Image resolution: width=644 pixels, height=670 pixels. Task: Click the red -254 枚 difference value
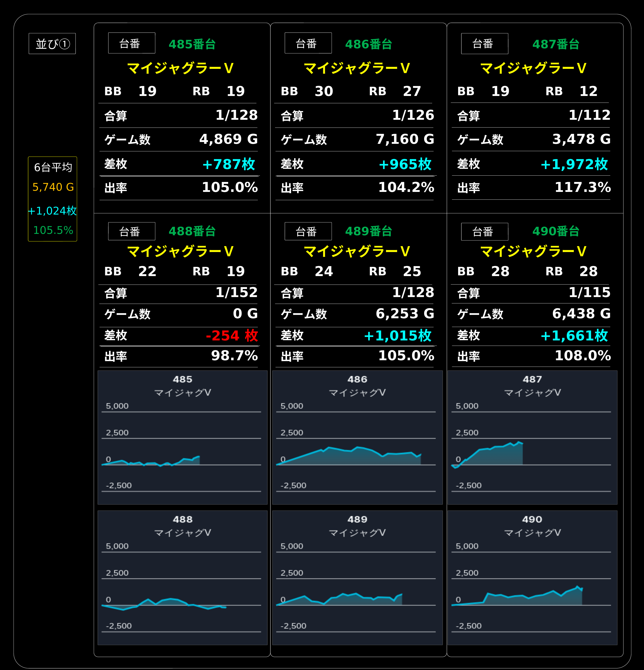point(232,336)
